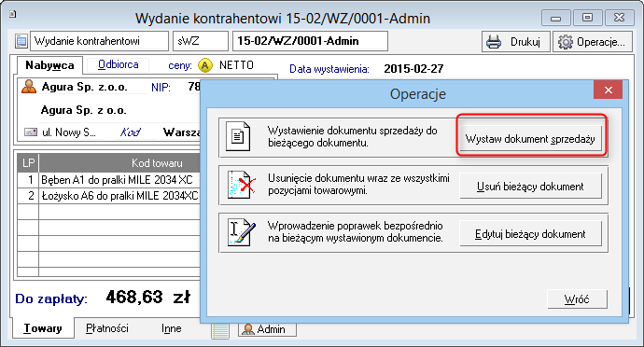
Task: Select the NETTO price mode text
Action: click(x=236, y=65)
